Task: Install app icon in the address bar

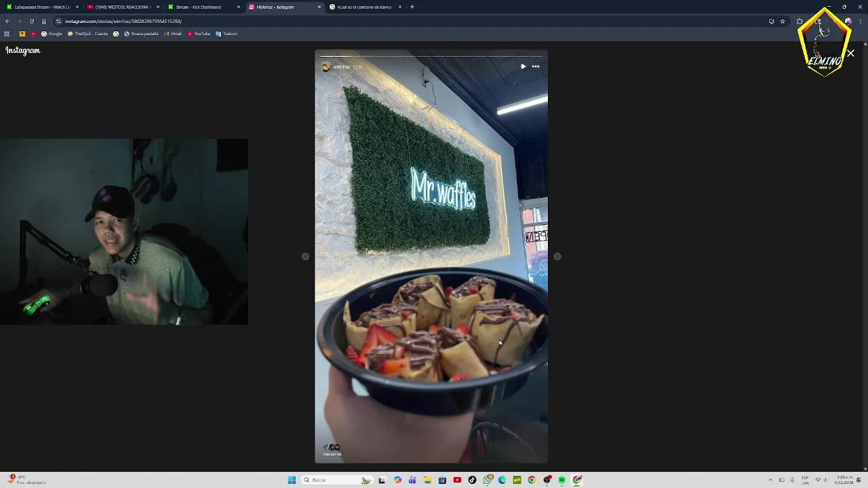Action: [x=771, y=21]
